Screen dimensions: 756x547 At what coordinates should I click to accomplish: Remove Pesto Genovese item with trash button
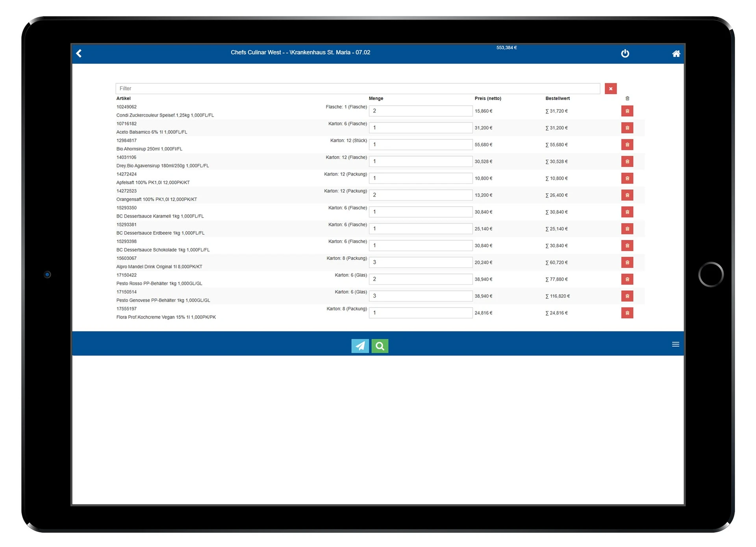click(627, 296)
